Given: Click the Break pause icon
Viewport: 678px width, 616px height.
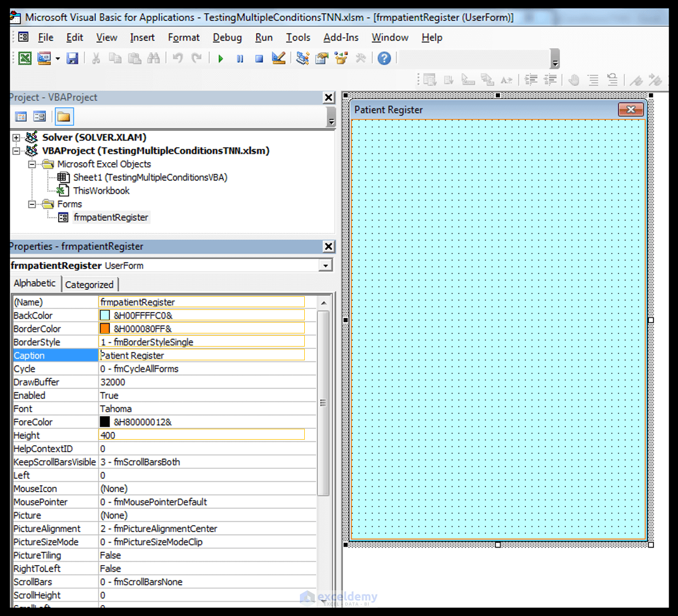Looking at the screenshot, I should click(240, 59).
